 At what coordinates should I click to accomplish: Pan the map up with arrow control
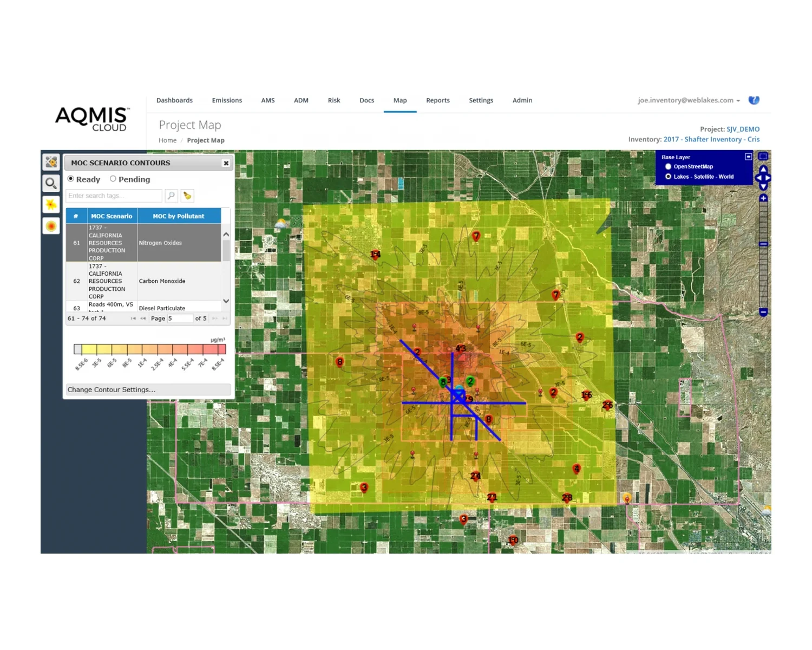[x=763, y=169]
